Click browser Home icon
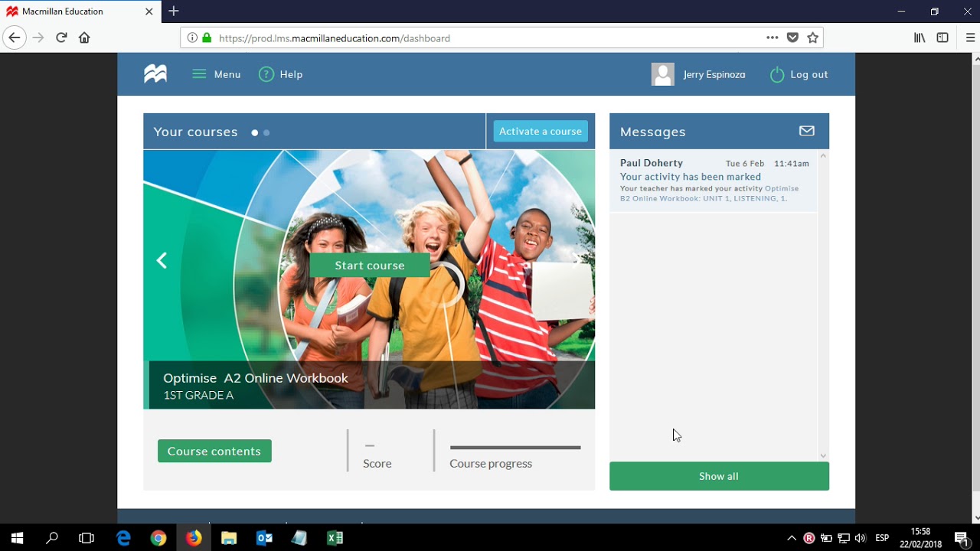Image resolution: width=980 pixels, height=551 pixels. [x=84, y=37]
